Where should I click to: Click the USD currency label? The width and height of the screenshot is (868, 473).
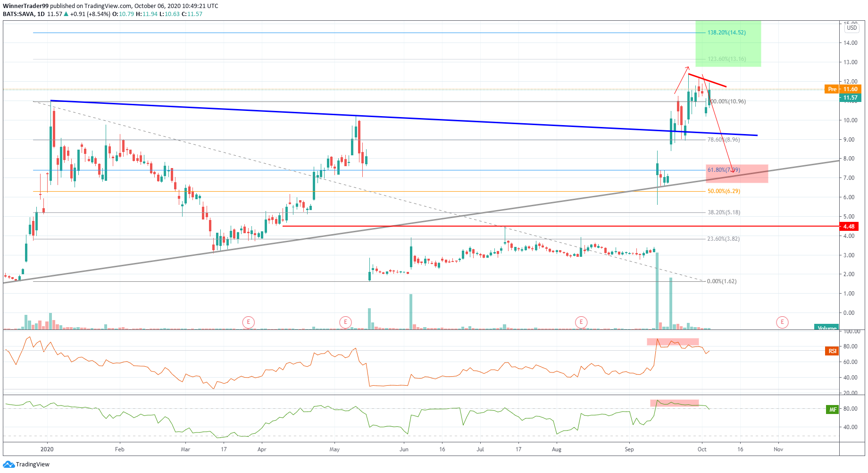(852, 28)
